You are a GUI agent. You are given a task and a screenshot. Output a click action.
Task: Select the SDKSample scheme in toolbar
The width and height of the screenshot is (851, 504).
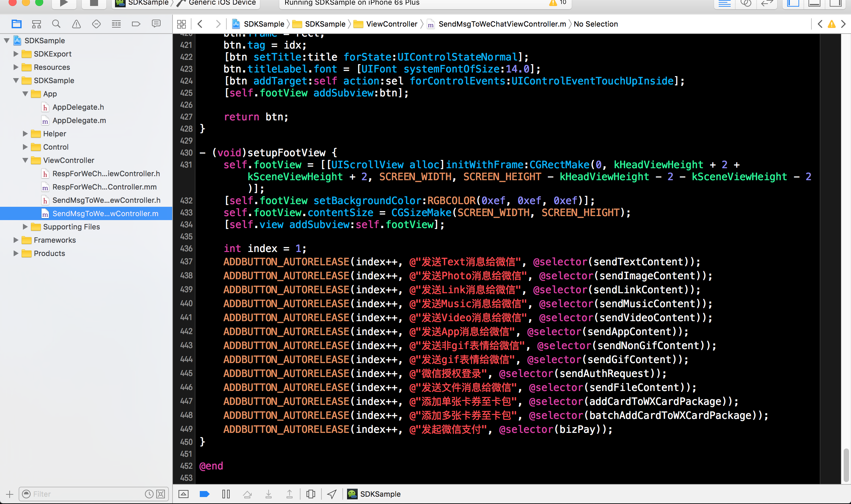click(x=142, y=3)
